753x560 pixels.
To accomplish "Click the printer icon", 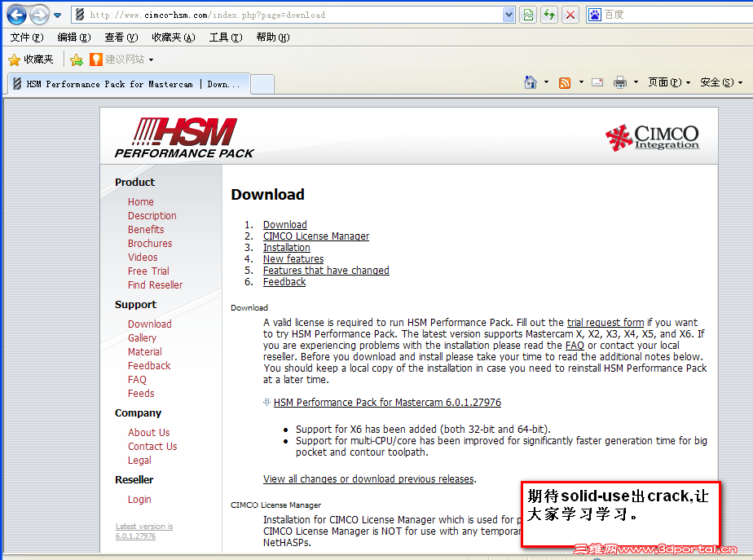I will pos(620,82).
